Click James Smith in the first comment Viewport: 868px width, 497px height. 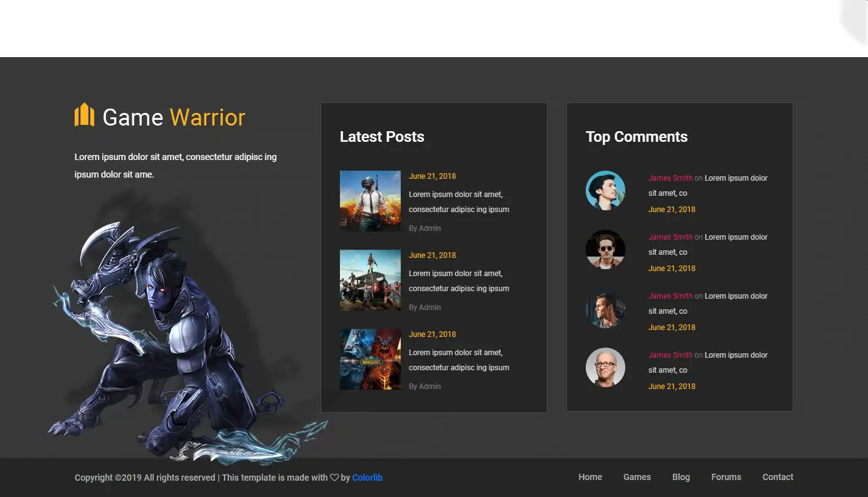[670, 178]
